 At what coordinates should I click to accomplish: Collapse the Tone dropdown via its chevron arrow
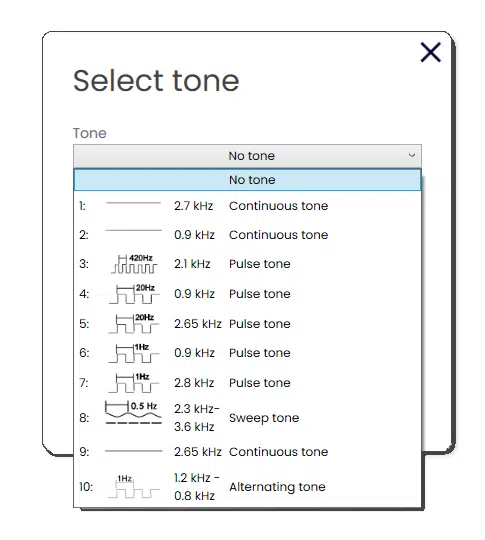click(x=412, y=155)
